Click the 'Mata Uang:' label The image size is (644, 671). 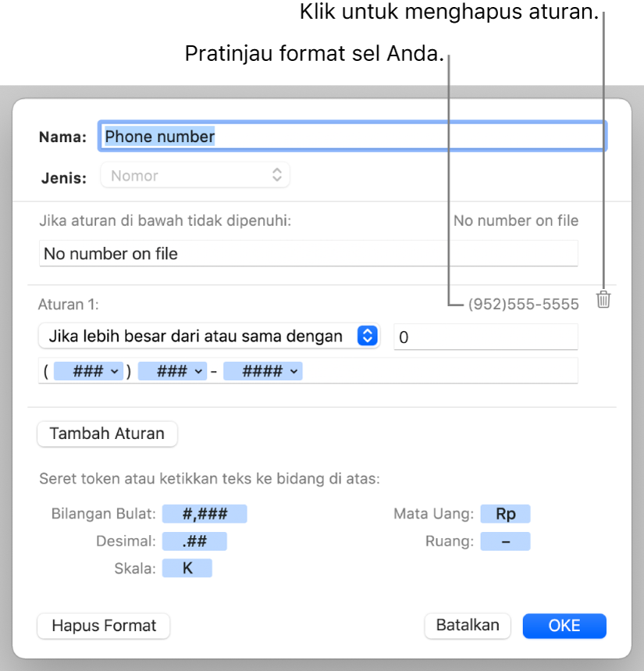click(433, 513)
